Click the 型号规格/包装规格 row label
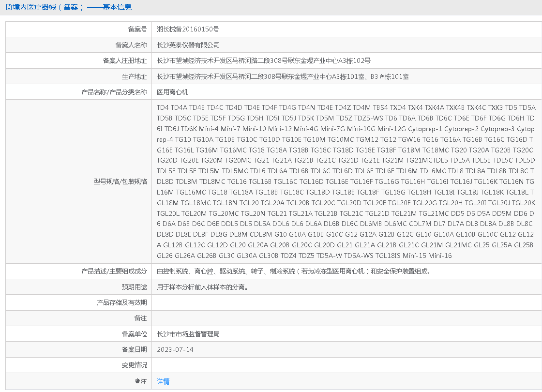The height and width of the screenshot is (392, 542). (x=120, y=181)
